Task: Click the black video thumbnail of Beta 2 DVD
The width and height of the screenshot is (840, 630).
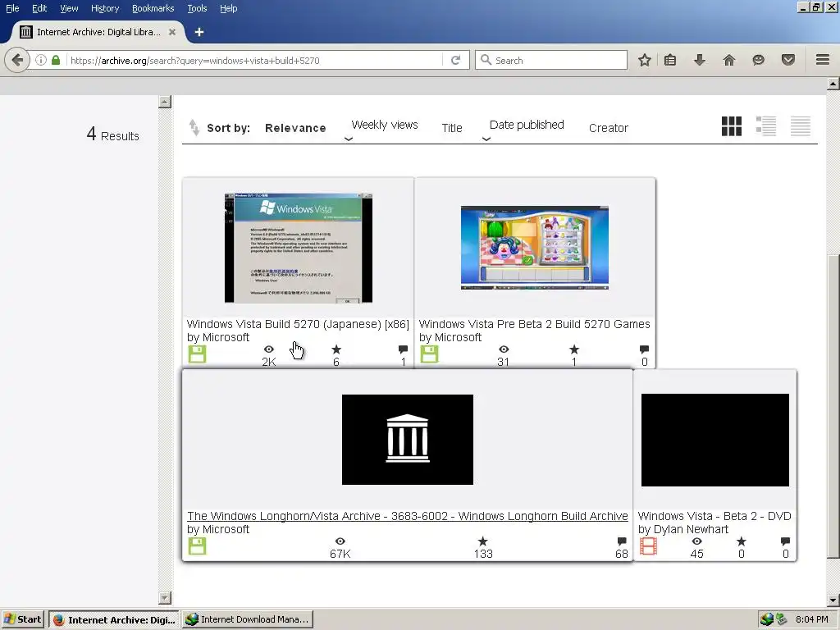Action: pyautogui.click(x=715, y=440)
